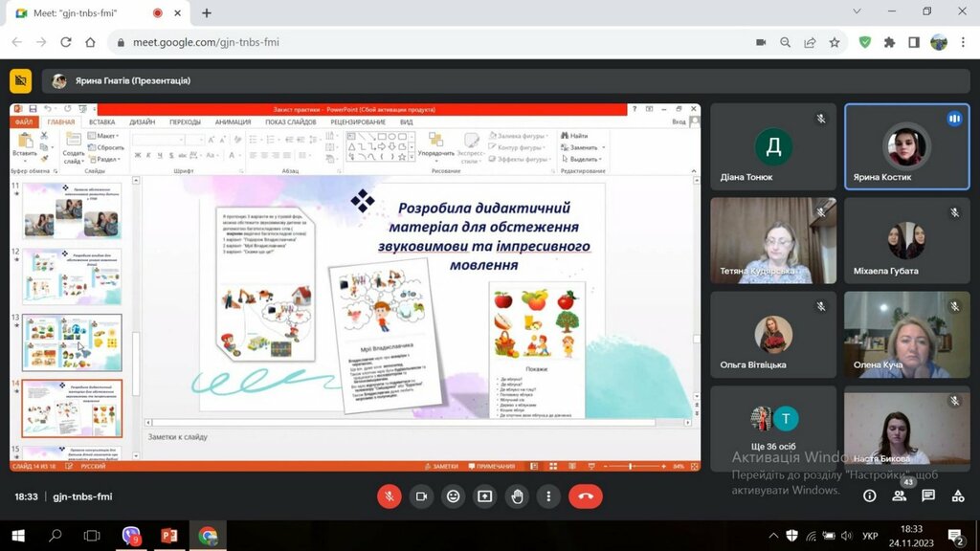Open Chrome's three-dot main menu
Viewport: 980px width, 551px height.
(962, 42)
